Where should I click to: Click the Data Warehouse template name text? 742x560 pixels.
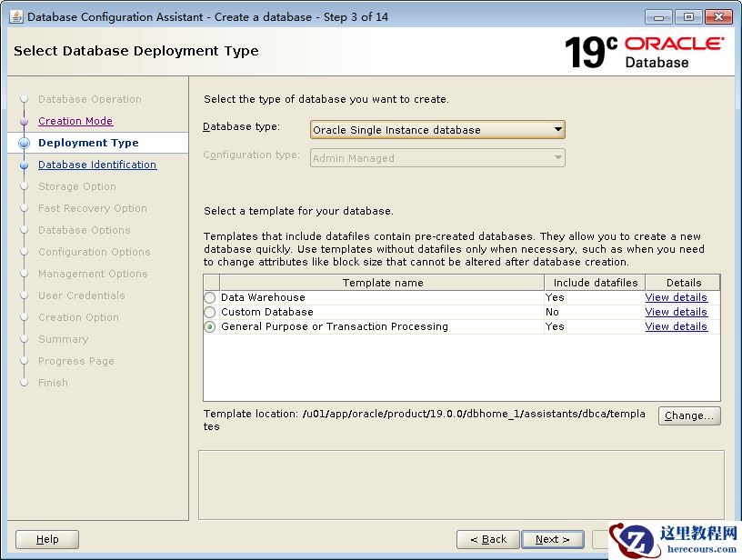click(263, 297)
